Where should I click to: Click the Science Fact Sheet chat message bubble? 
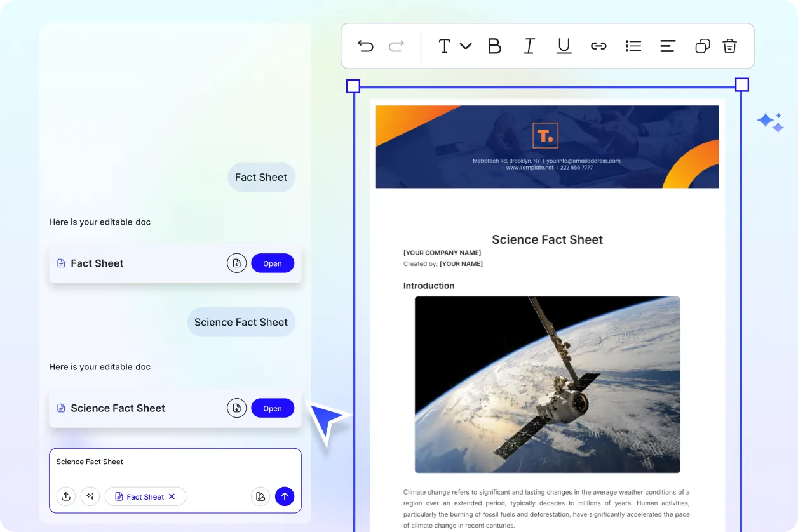pos(241,322)
